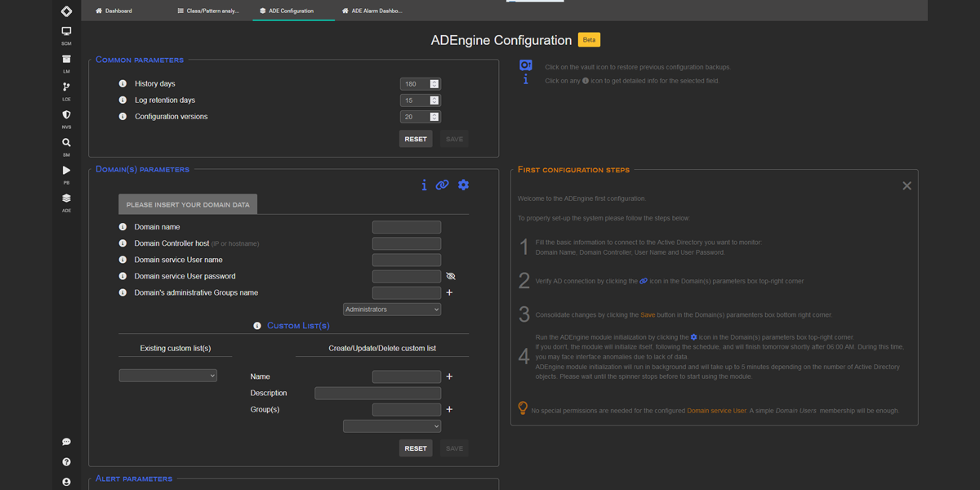The width and height of the screenshot is (980, 490).
Task: Add administrative group with plus icon
Action: click(449, 292)
